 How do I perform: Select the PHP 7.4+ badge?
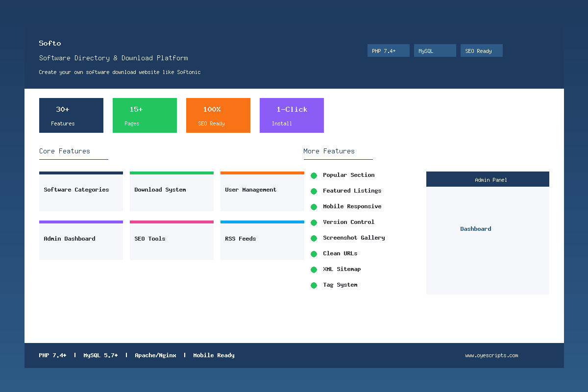click(x=388, y=50)
